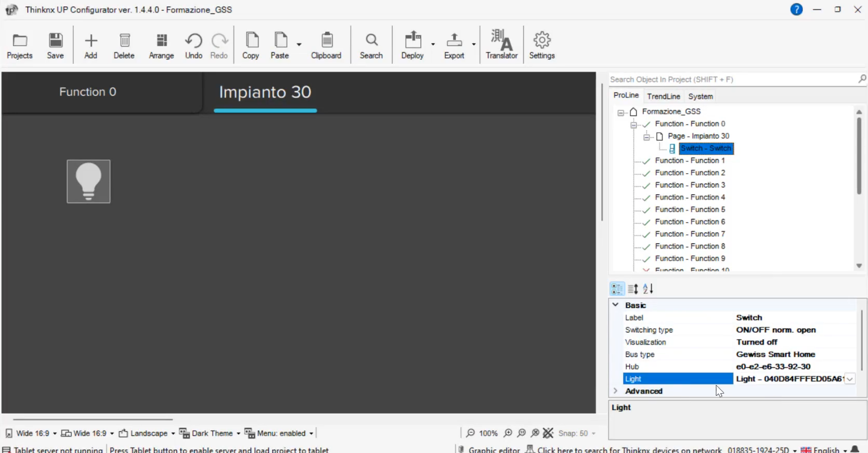Open the Function 0 canvas tab
Screen dimensions: 868x453
[88, 92]
